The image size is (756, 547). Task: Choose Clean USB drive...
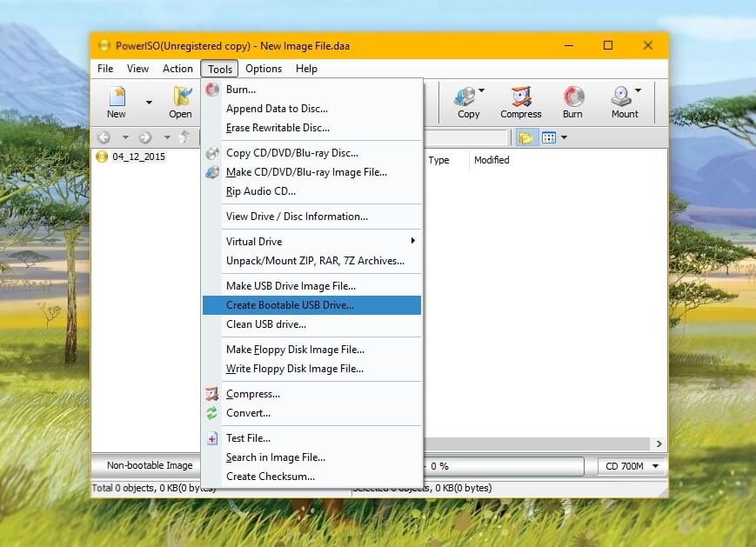tap(311, 324)
